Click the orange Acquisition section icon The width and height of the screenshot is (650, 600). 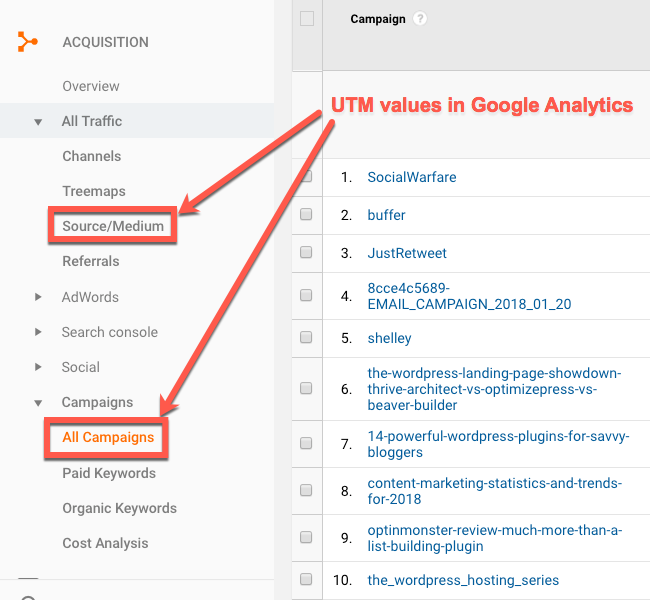[x=27, y=41]
